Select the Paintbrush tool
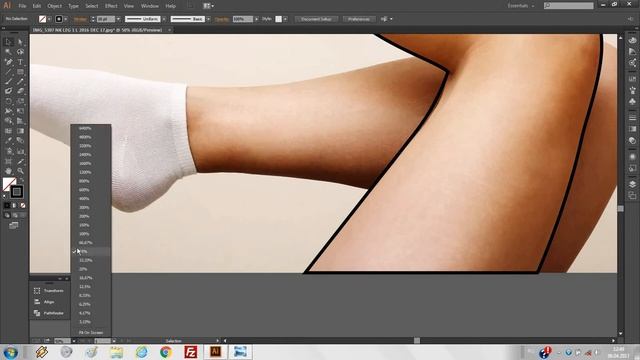 (x=9, y=82)
